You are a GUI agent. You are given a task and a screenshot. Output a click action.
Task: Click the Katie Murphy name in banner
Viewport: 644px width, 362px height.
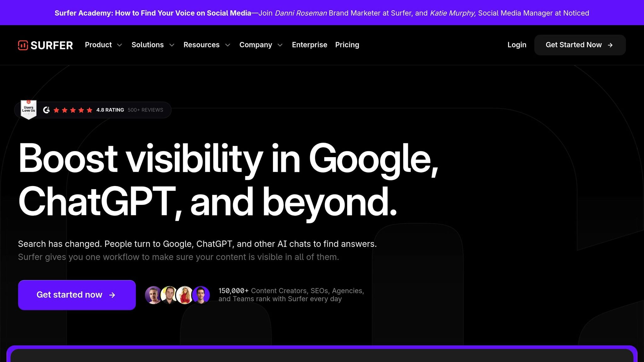tap(453, 13)
